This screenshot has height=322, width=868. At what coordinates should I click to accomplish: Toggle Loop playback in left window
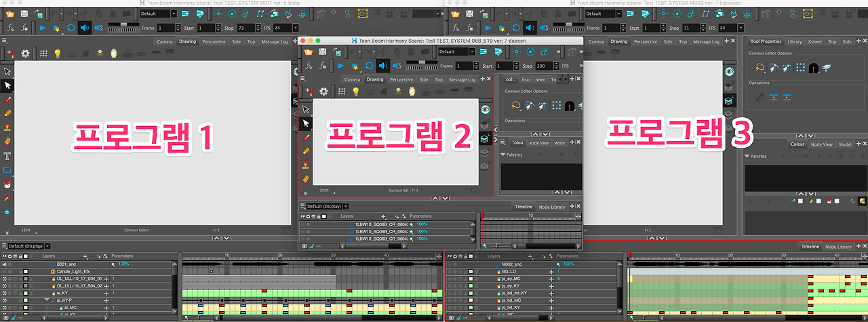pos(70,28)
